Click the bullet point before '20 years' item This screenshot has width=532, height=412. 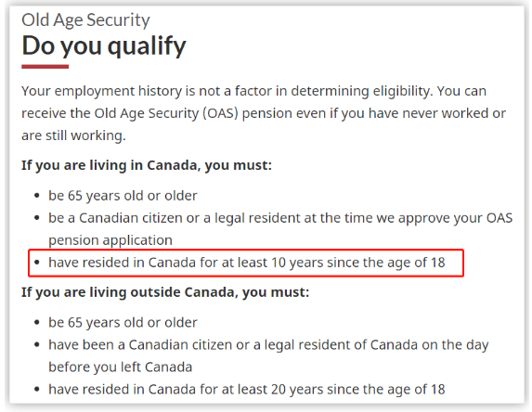[x=37, y=390]
